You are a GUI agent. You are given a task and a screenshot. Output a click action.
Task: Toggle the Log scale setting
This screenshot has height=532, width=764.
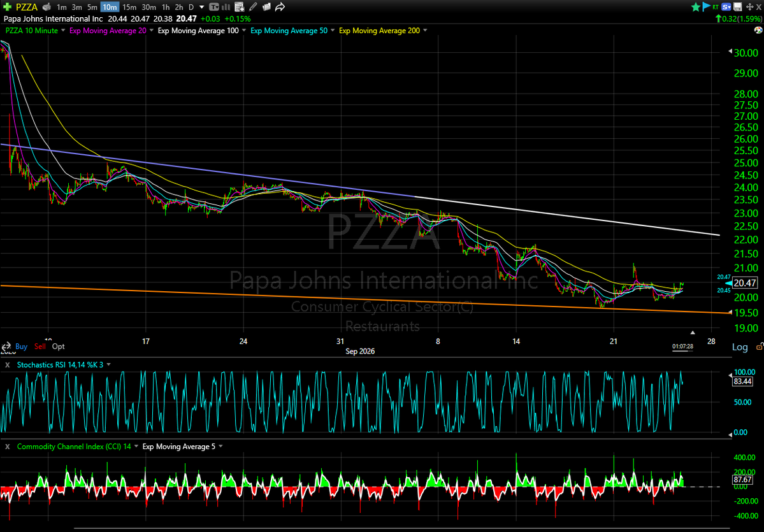(740, 347)
